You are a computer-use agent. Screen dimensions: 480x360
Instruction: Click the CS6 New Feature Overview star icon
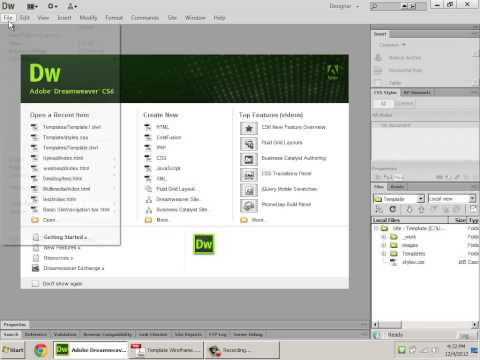[249, 128]
